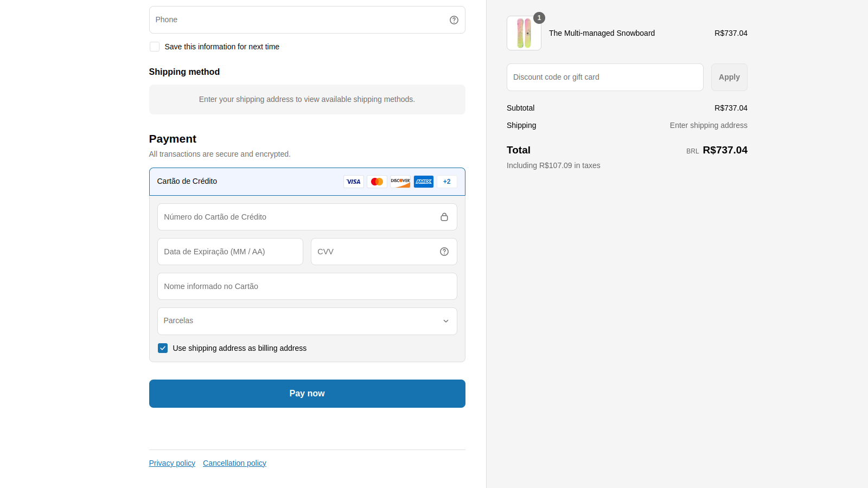The height and width of the screenshot is (488, 868).
Task: Focus the Número do Cartão de Crédito field
Action: click(x=307, y=217)
